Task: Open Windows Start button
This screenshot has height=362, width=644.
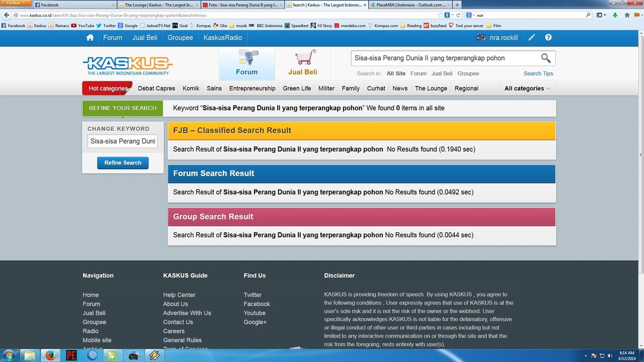Action: click(9, 355)
